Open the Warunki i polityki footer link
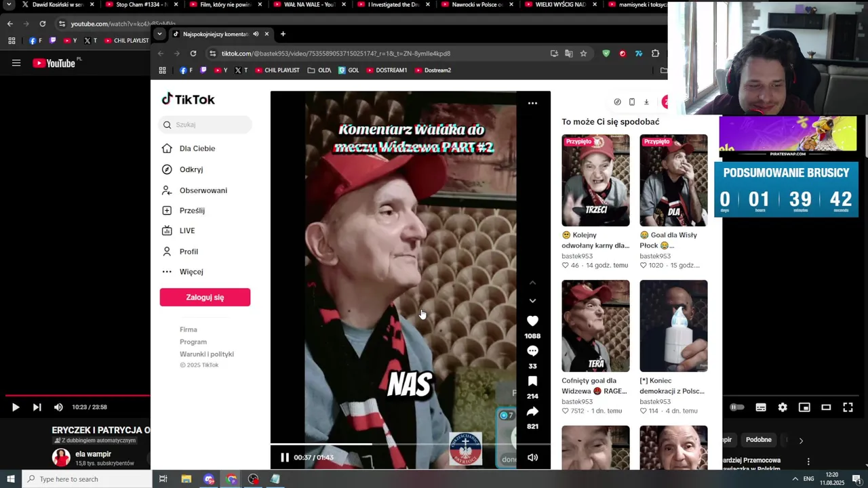 tap(207, 354)
